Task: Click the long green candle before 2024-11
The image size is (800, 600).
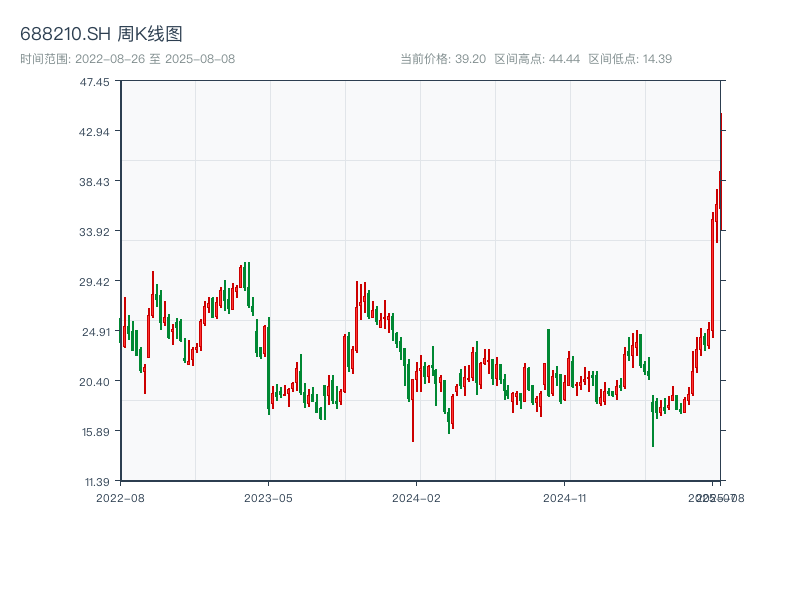Action: (548, 360)
